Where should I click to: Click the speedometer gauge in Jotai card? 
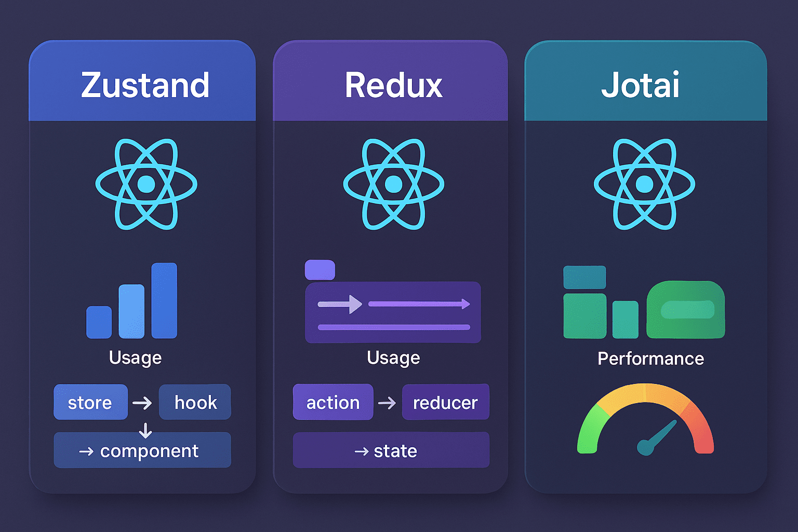[x=645, y=419]
